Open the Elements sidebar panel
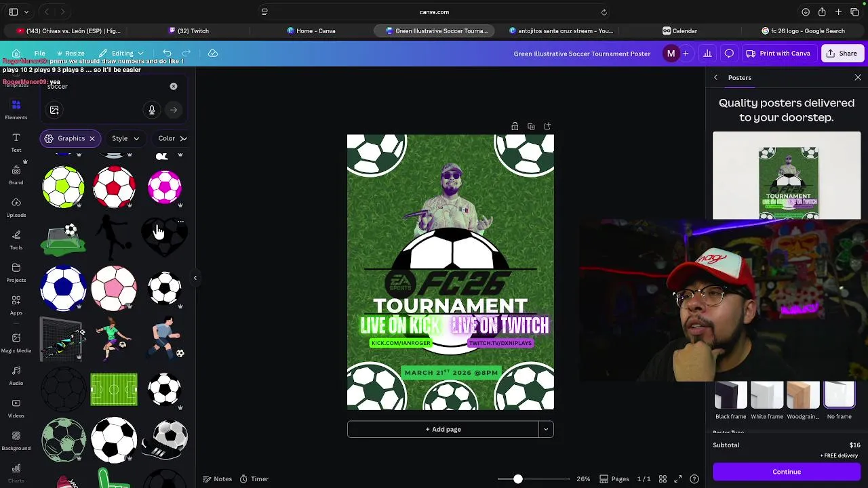The image size is (868, 488). [16, 110]
